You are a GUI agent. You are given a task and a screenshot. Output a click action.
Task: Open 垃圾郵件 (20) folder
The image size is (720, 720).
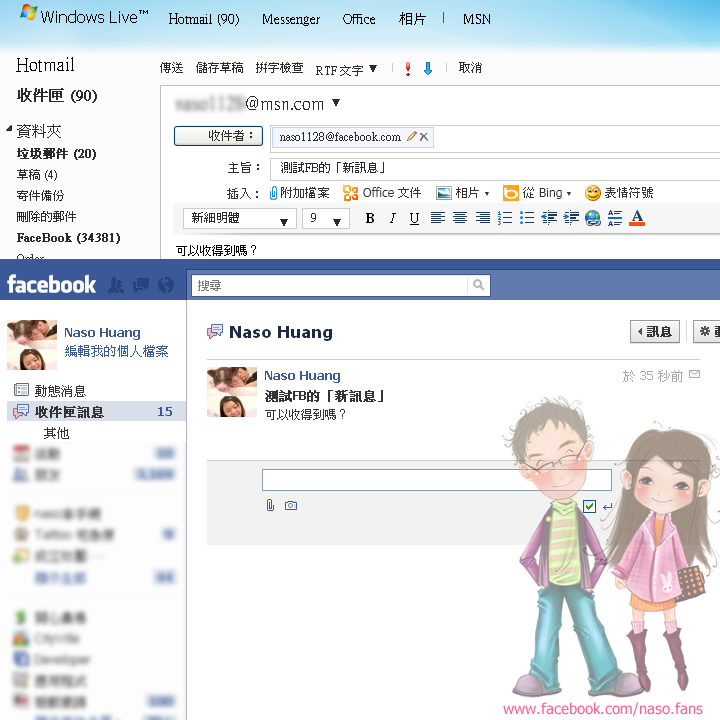56,153
